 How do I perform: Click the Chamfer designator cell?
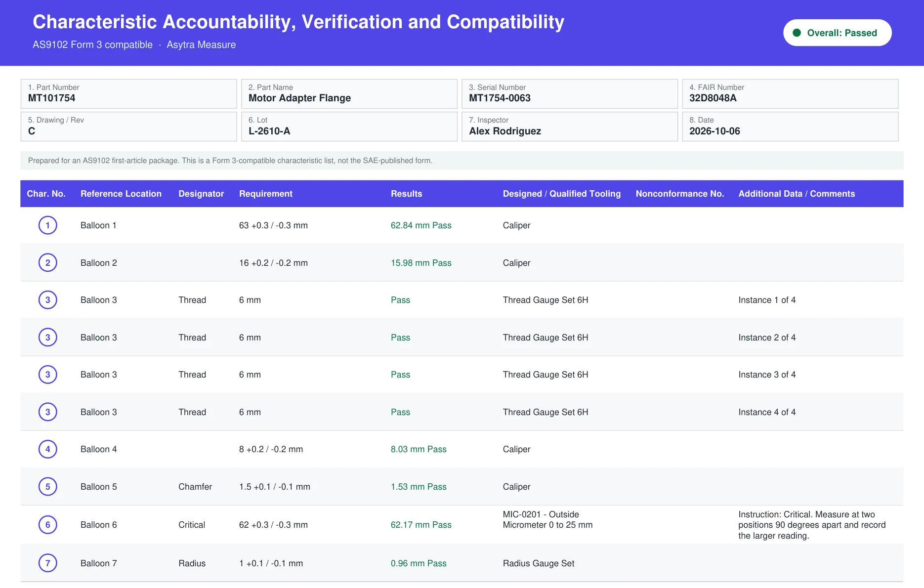195,487
